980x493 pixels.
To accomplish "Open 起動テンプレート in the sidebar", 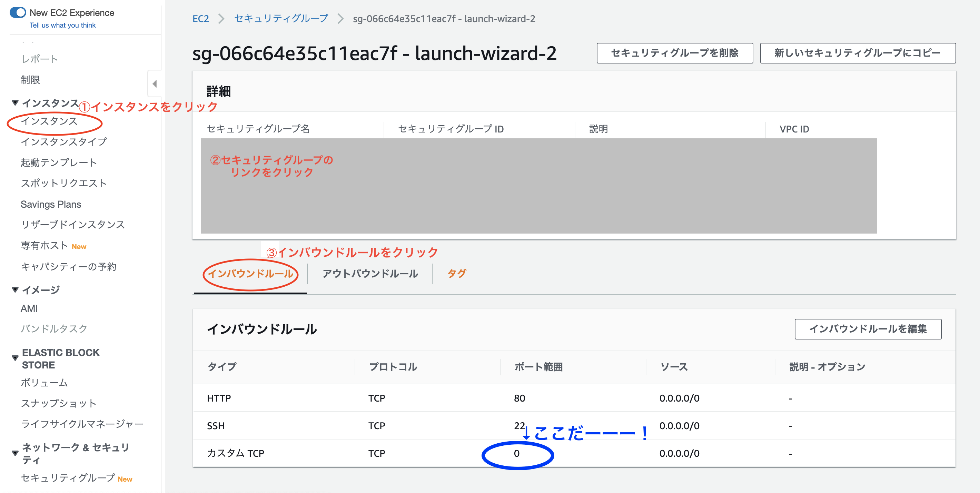I will point(59,162).
